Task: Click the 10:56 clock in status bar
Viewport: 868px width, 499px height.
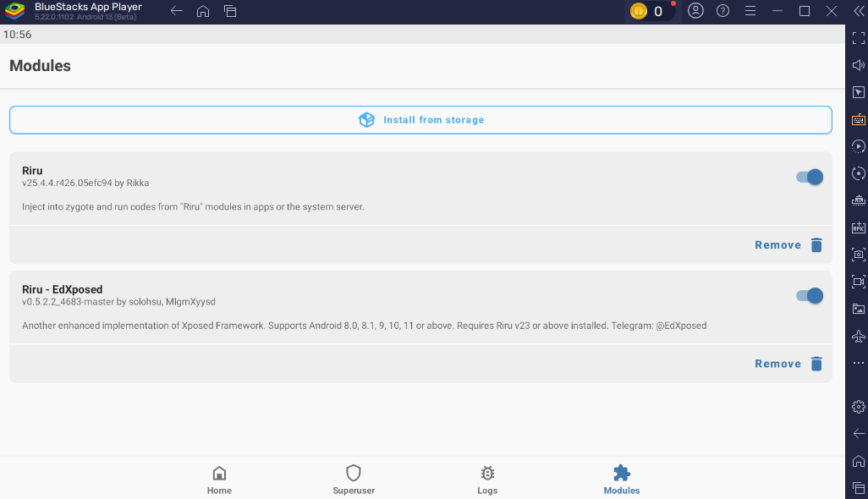Action: (17, 35)
